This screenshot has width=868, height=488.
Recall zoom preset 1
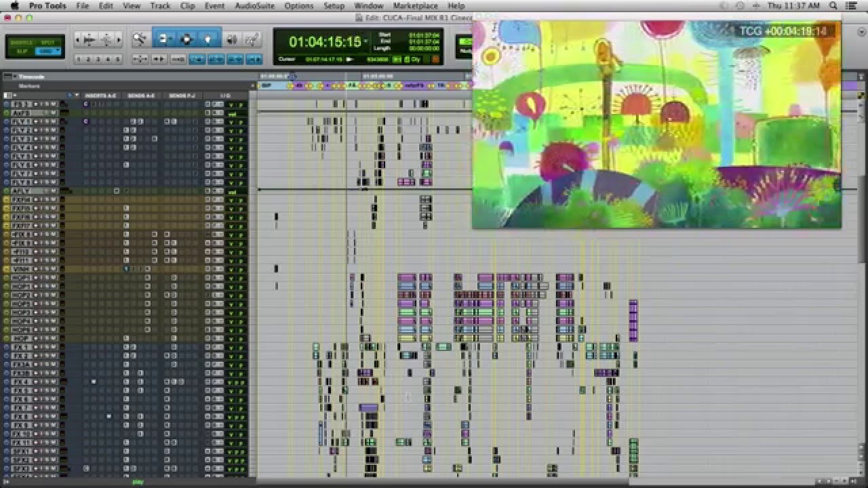pyautogui.click(x=79, y=60)
